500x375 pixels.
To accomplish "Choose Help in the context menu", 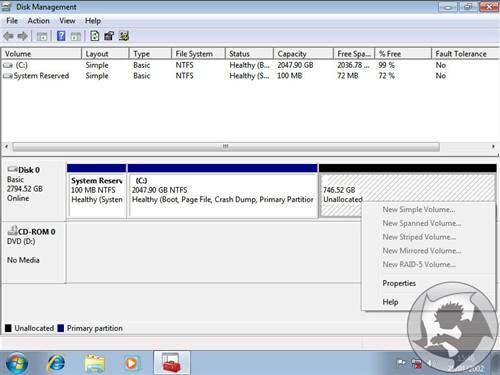I will coord(390,302).
